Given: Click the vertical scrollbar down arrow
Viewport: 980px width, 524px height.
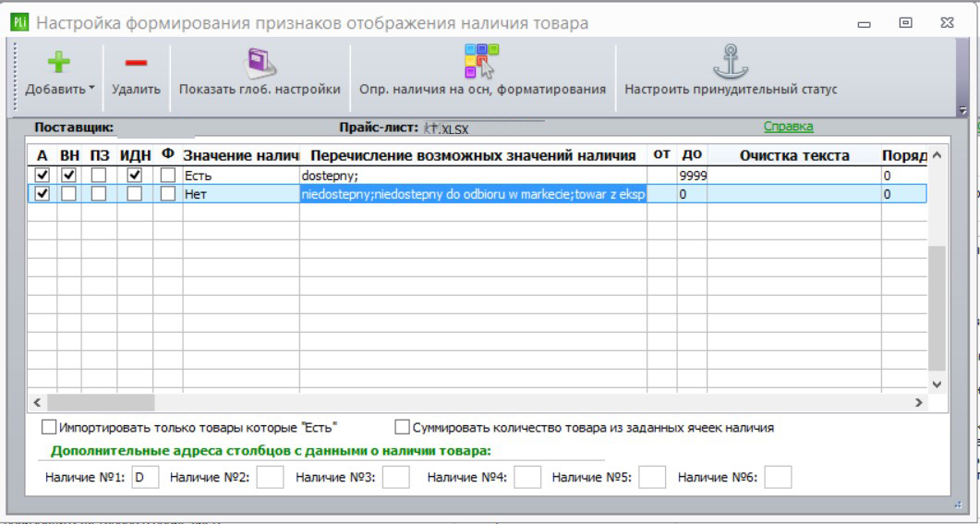Looking at the screenshot, I should [937, 384].
